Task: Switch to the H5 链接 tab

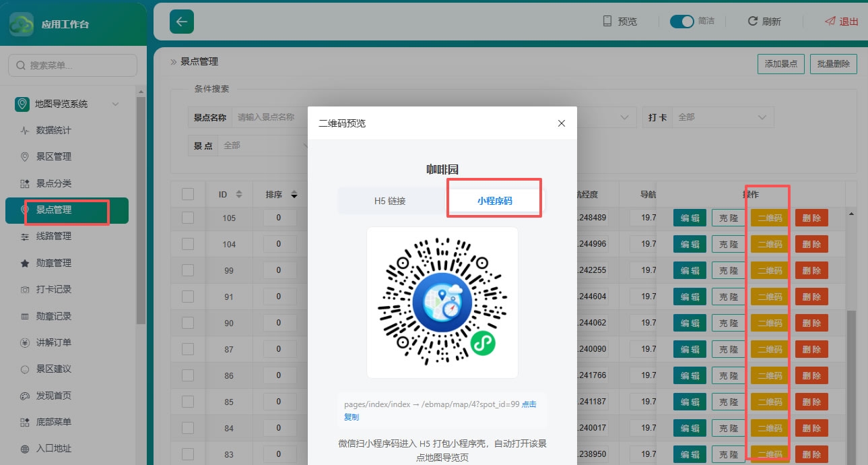Action: 390,200
